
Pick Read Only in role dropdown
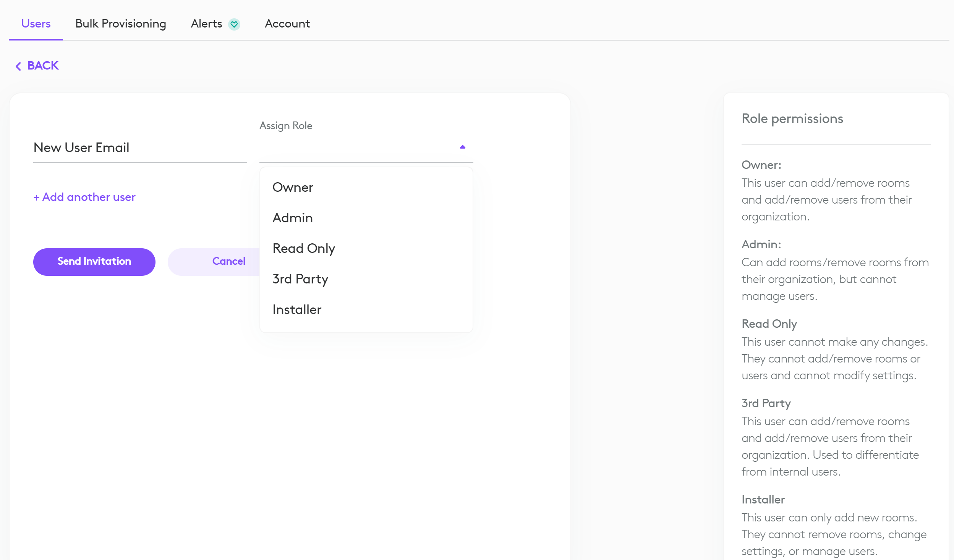(x=304, y=248)
